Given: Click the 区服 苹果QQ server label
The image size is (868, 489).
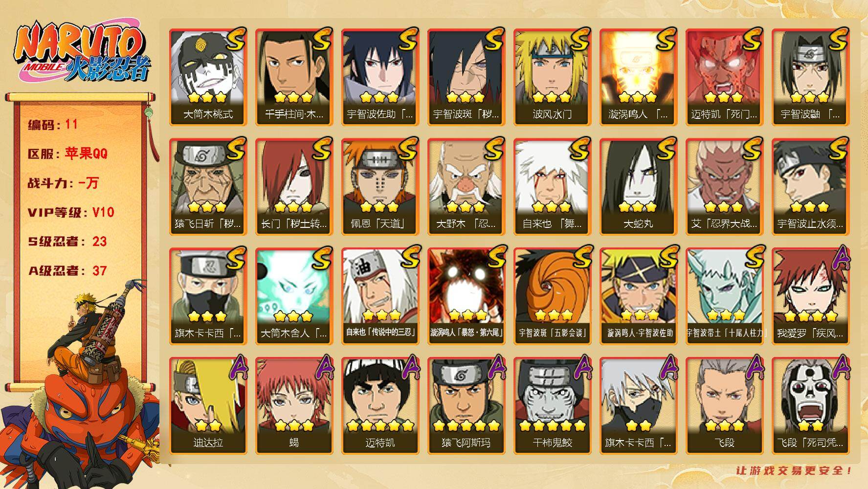Looking at the screenshot, I should 67,154.
